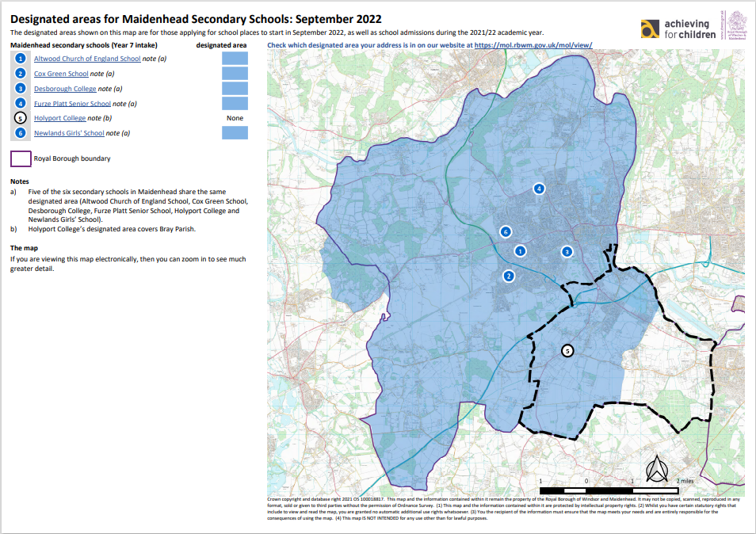
Task: Click map marker 6 on the map
Action: coord(505,231)
